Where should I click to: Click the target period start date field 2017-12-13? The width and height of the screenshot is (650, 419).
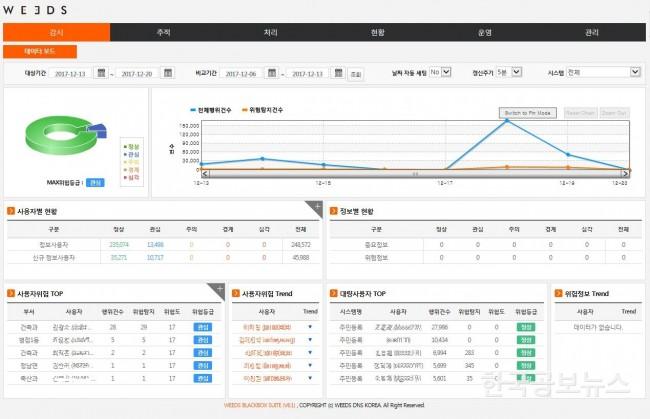pyautogui.click(x=70, y=74)
